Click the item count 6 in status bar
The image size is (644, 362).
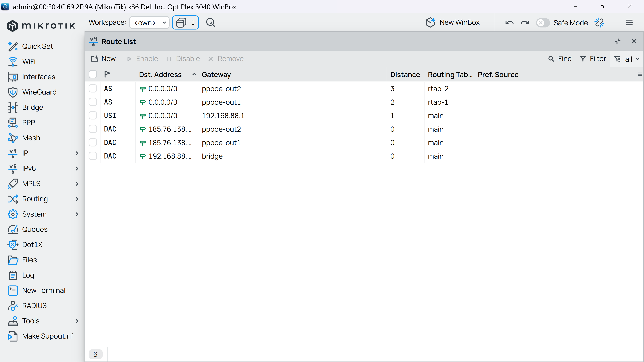(95, 354)
